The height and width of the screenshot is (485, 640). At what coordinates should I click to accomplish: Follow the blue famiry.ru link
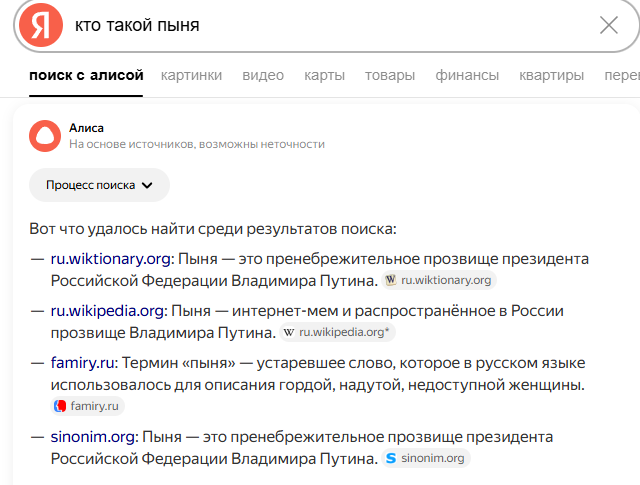tap(83, 362)
